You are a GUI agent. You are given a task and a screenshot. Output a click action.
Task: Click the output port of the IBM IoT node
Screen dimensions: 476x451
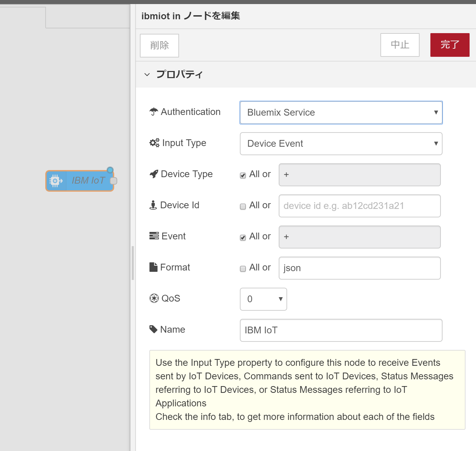coord(114,181)
